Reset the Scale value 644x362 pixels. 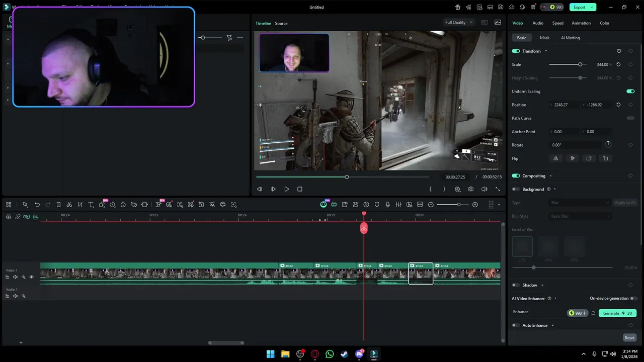tap(618, 64)
